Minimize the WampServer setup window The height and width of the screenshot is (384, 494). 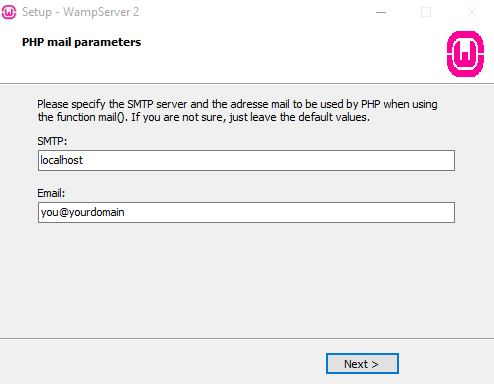(x=381, y=12)
